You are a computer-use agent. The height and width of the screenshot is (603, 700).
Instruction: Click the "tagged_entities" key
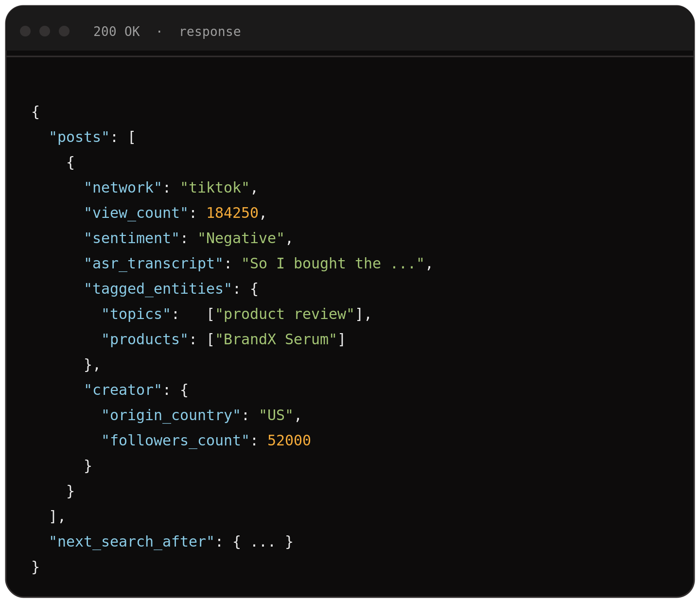click(158, 289)
